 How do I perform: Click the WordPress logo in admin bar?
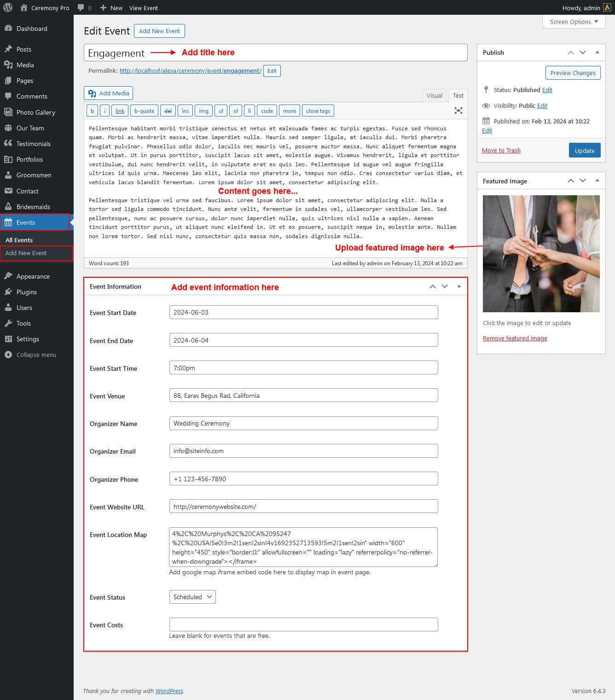pyautogui.click(x=8, y=8)
